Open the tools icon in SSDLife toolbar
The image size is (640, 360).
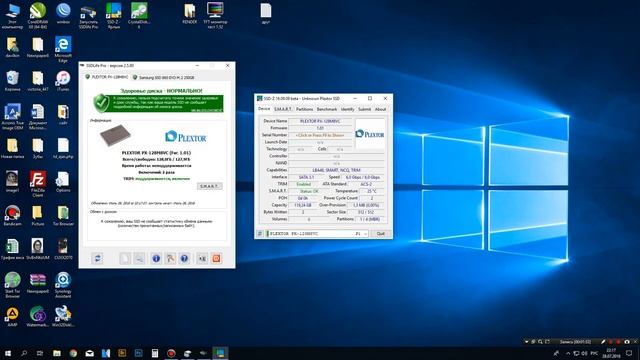pyautogui.click(x=170, y=258)
